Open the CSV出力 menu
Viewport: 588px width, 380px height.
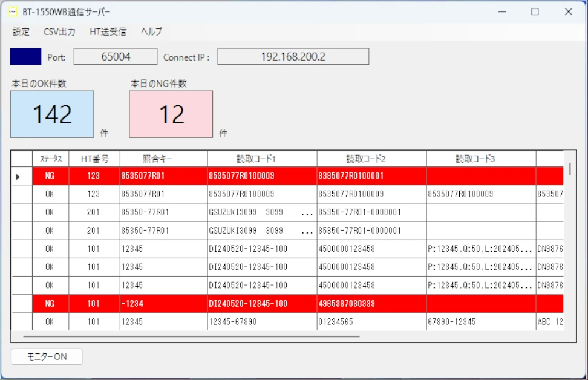(x=60, y=31)
